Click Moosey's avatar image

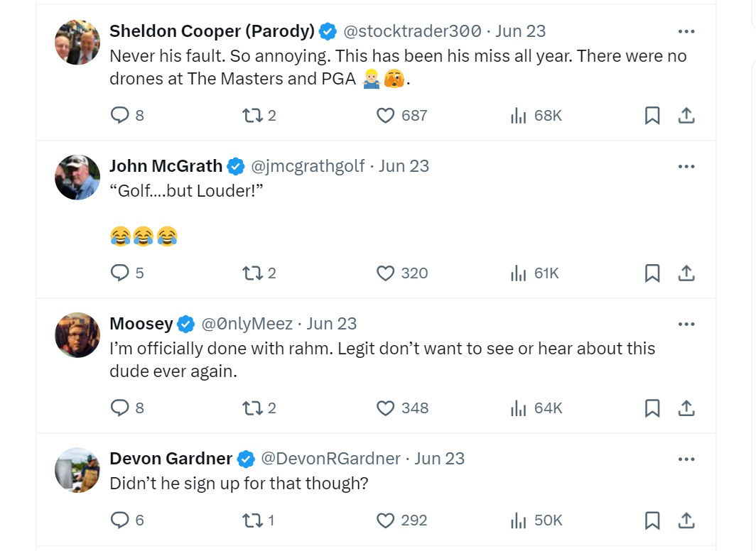click(77, 335)
